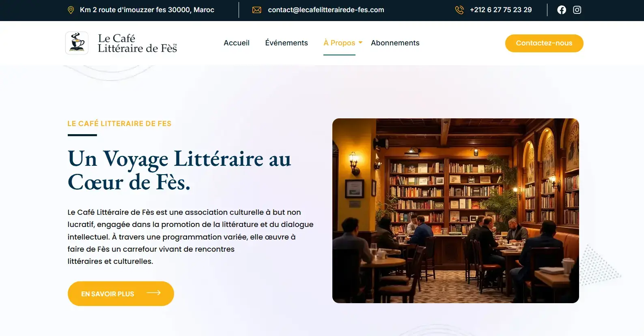The width and height of the screenshot is (644, 336).
Task: Click the arrow inside En Savoir Plus button
Action: tap(153, 293)
